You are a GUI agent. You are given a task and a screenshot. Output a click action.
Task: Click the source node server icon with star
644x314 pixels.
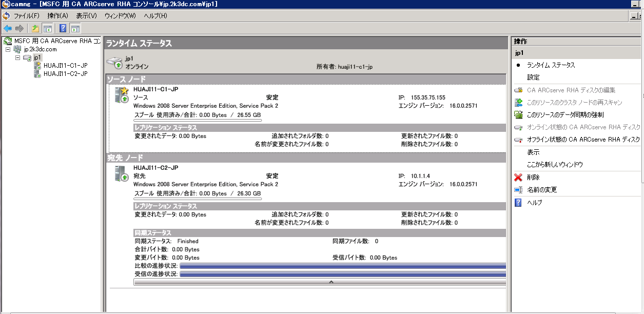pos(122,95)
